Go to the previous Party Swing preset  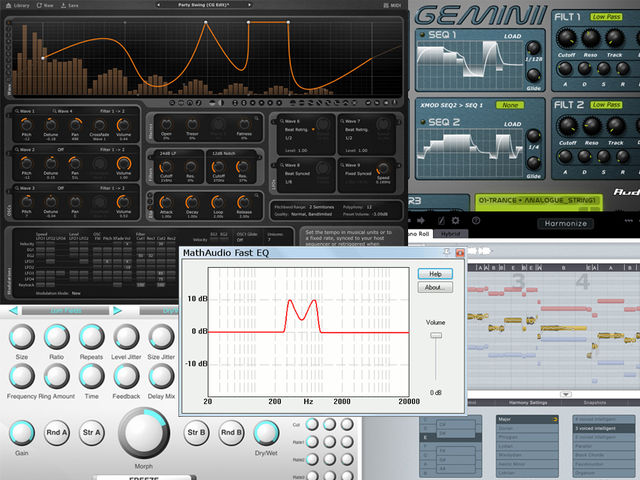pos(159,5)
